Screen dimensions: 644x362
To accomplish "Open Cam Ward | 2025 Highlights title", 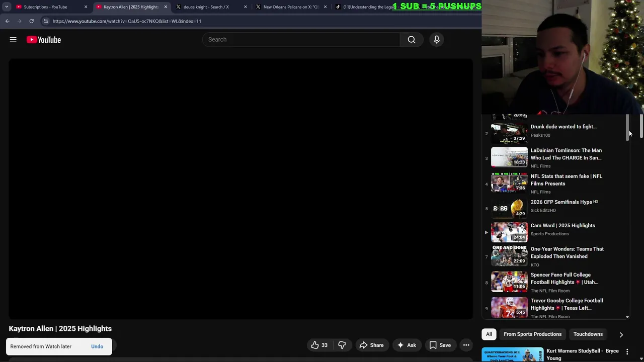I will coord(562,226).
